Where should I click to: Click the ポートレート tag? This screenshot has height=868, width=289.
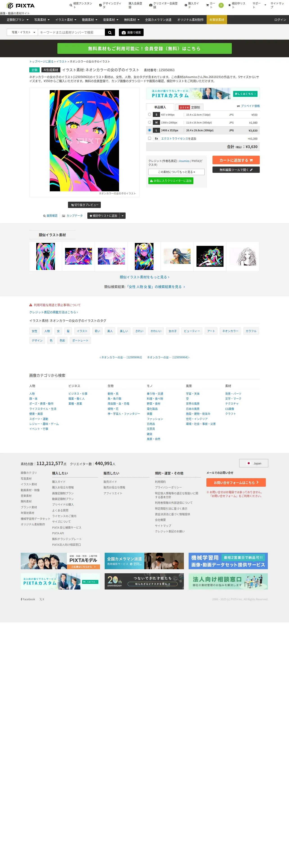pos(80,340)
